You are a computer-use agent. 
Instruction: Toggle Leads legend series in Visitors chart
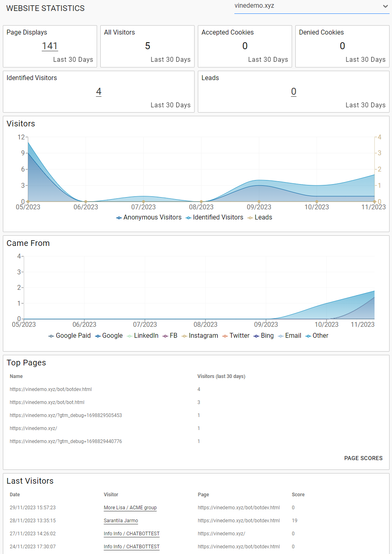pos(260,217)
